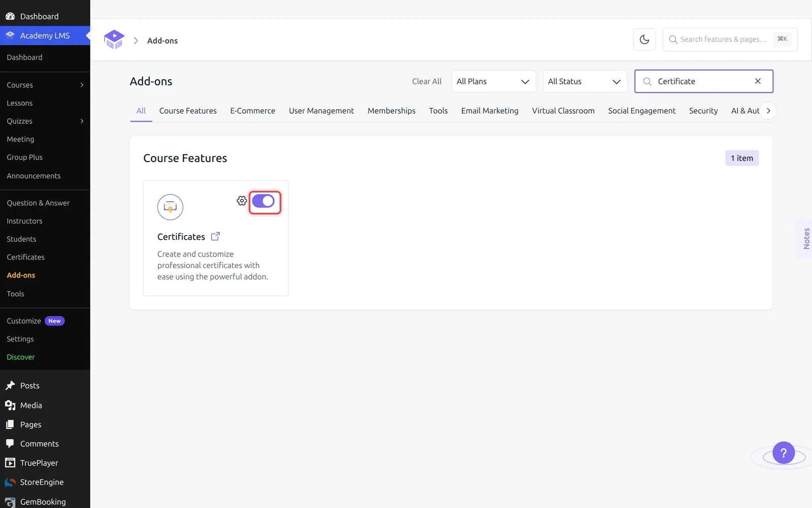Viewport: 812px width, 508px height.
Task: Clear the Certificate search with X
Action: [758, 81]
